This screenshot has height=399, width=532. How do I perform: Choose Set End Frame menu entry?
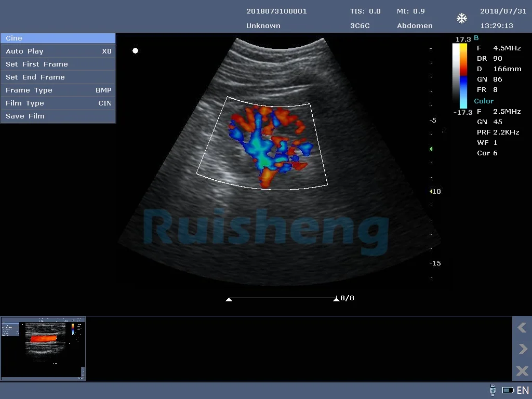coord(58,77)
